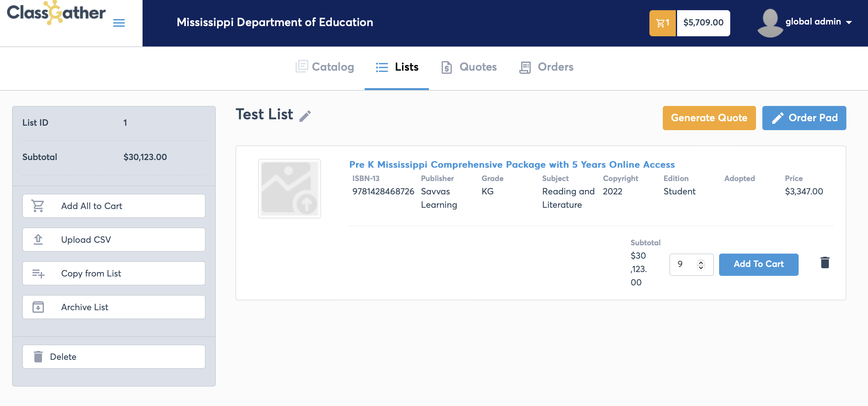Select the Lists tab

(396, 67)
